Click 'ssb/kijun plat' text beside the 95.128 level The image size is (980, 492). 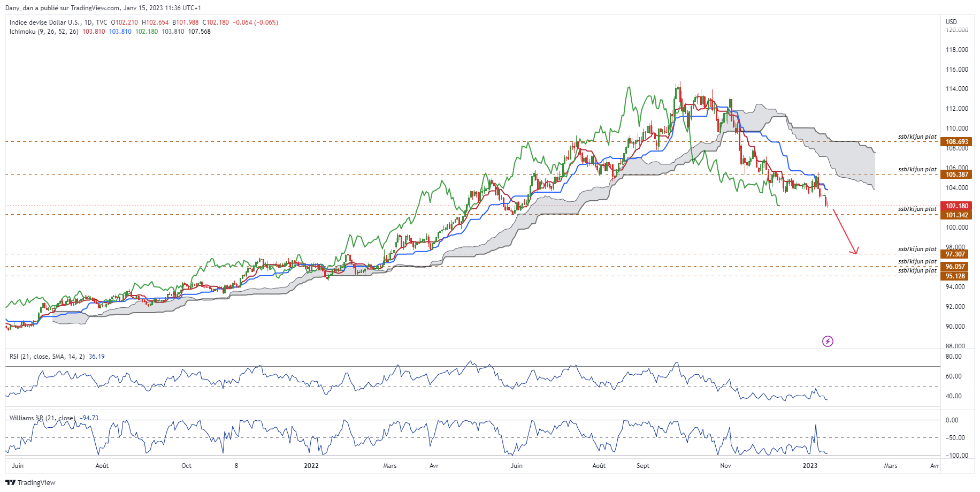(x=917, y=271)
